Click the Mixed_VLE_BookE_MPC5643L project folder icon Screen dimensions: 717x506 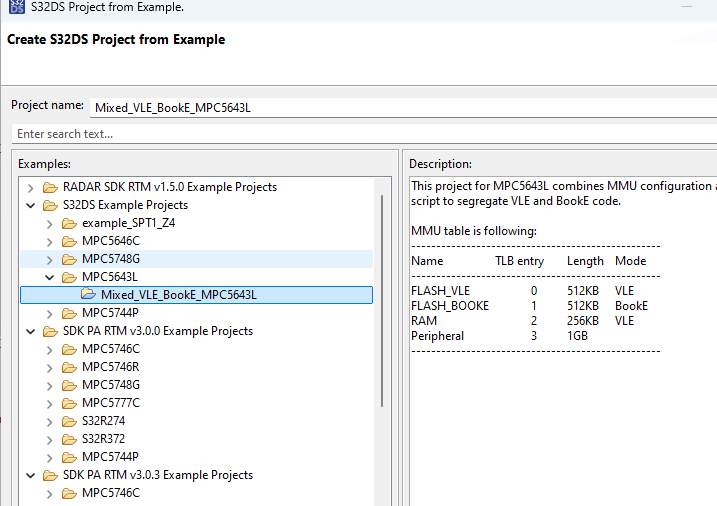click(x=88, y=294)
